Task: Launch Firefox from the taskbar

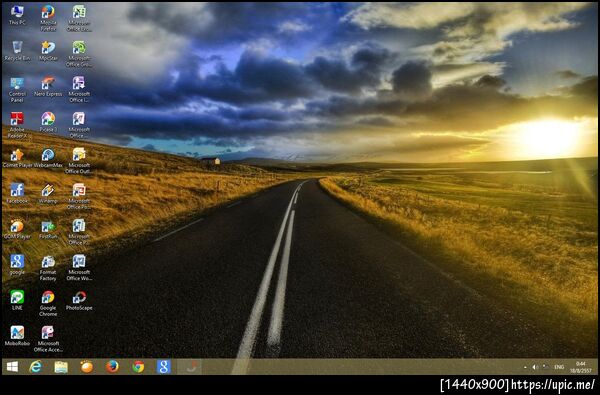Action: tap(112, 367)
